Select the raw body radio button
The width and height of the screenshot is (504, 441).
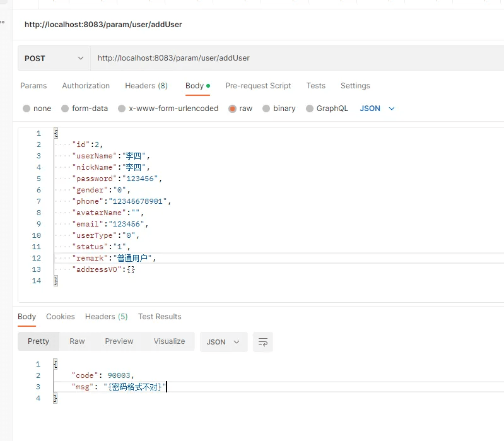point(233,109)
